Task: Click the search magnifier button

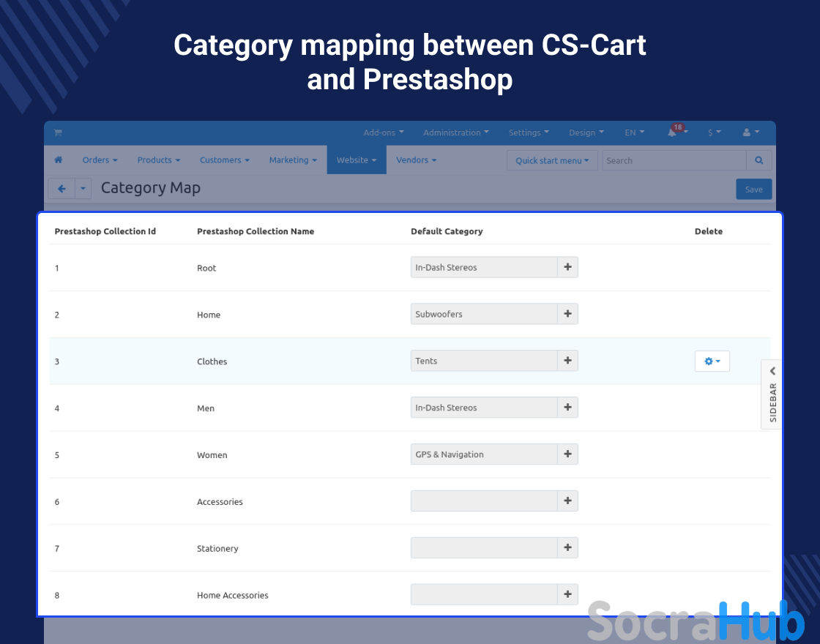Action: coord(758,160)
